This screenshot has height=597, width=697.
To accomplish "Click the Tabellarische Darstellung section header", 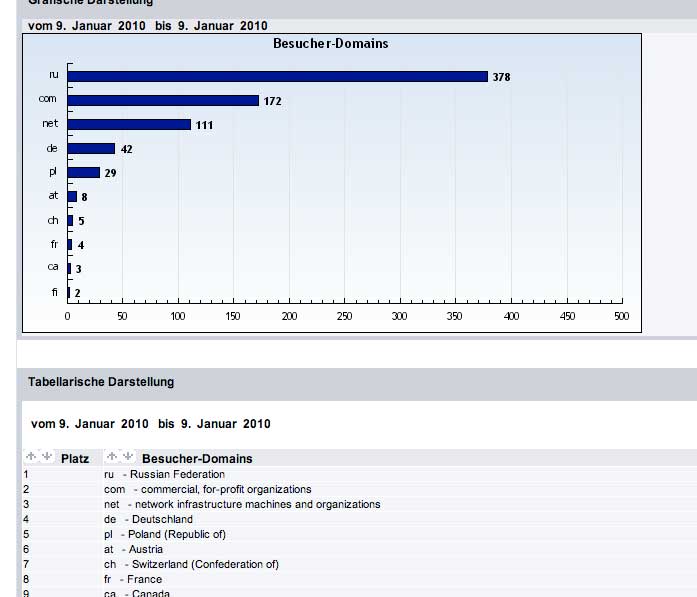I will coord(101,382).
